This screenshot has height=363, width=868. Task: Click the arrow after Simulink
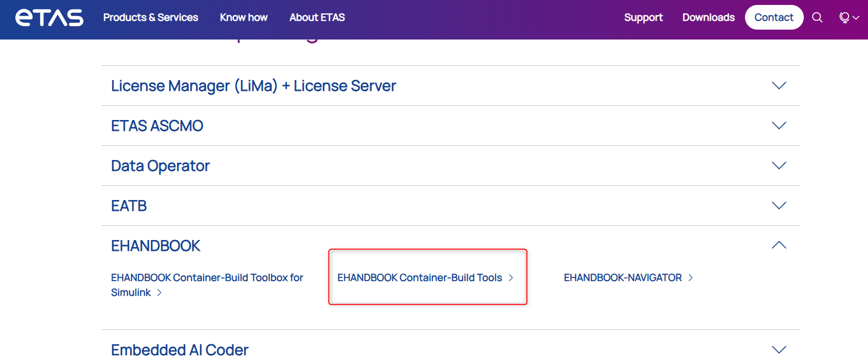pos(159,293)
